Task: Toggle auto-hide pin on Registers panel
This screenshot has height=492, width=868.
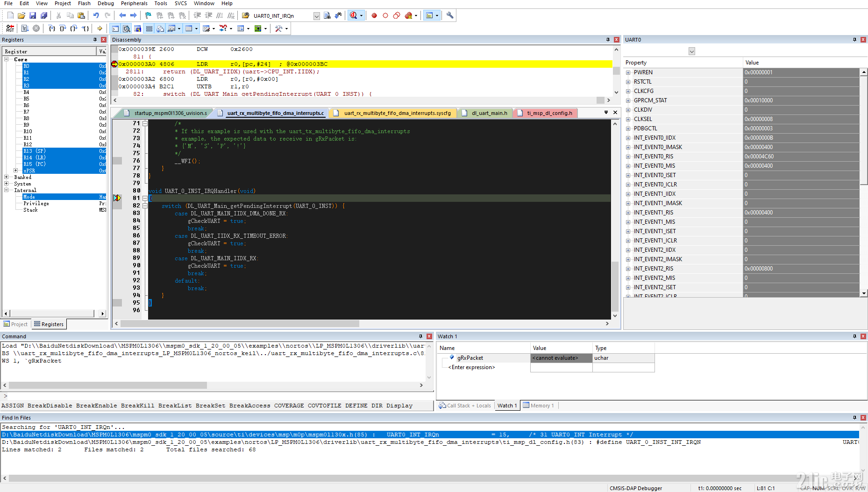Action: coord(95,40)
